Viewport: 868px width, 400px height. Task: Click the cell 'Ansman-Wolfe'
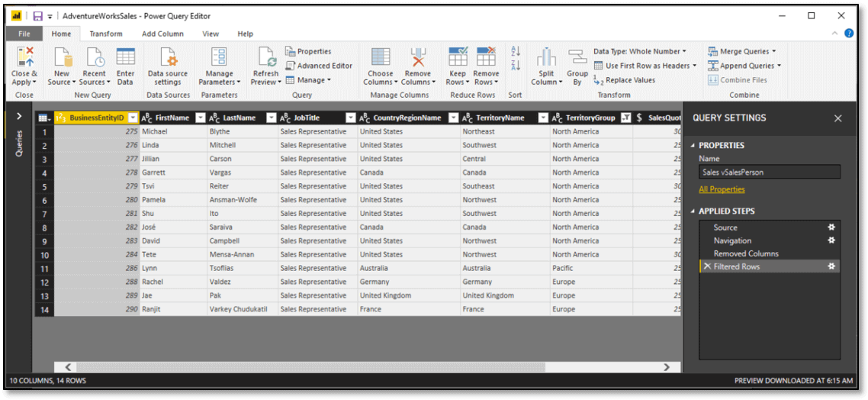tap(243, 199)
